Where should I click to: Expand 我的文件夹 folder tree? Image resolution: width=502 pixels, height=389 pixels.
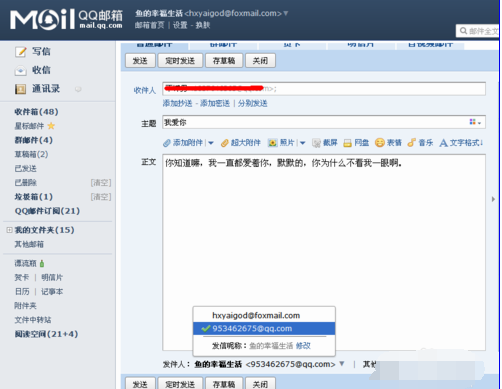pos(9,230)
